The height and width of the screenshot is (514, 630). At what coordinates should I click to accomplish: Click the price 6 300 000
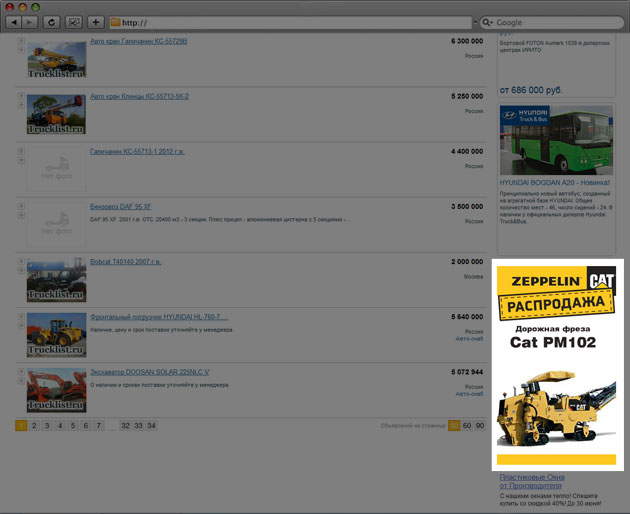467,41
